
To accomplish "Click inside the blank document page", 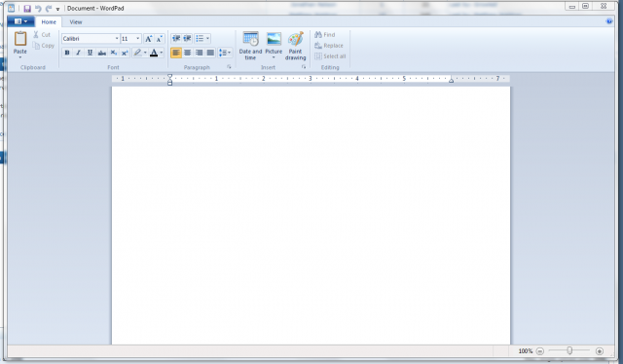I will pos(311,215).
